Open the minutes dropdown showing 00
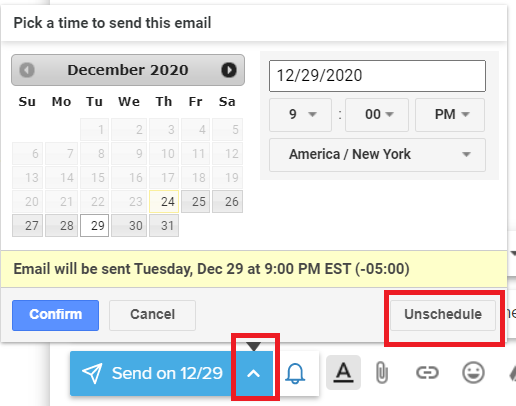516x406 pixels. click(x=377, y=115)
